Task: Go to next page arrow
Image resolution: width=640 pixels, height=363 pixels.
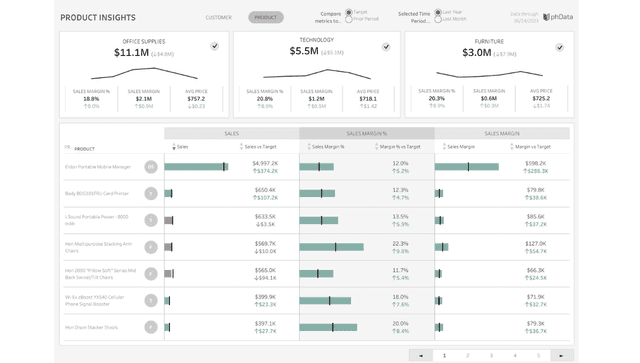Action: coord(562,356)
